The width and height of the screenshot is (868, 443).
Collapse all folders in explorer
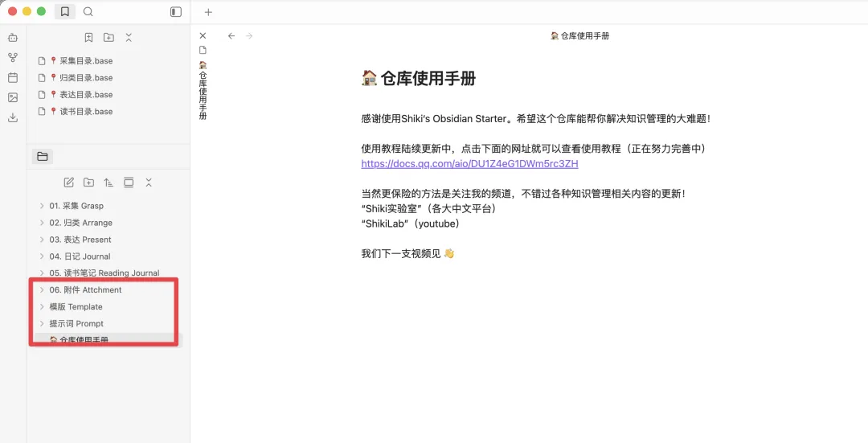point(149,183)
